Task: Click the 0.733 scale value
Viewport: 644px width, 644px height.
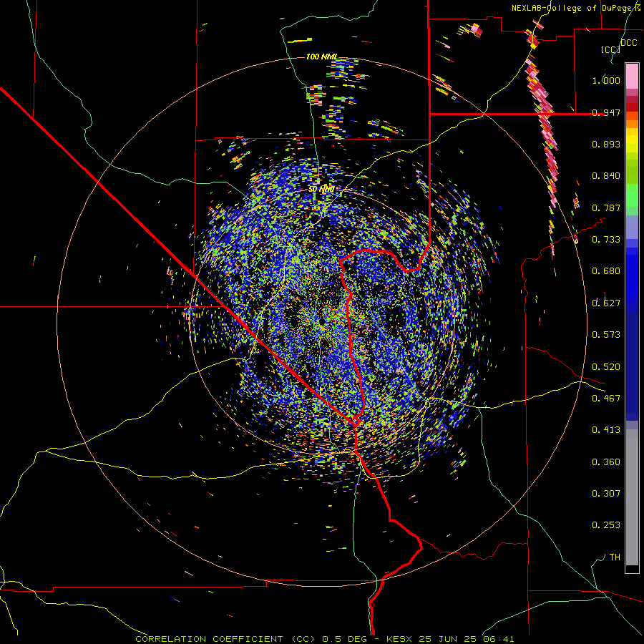Action: [x=606, y=240]
